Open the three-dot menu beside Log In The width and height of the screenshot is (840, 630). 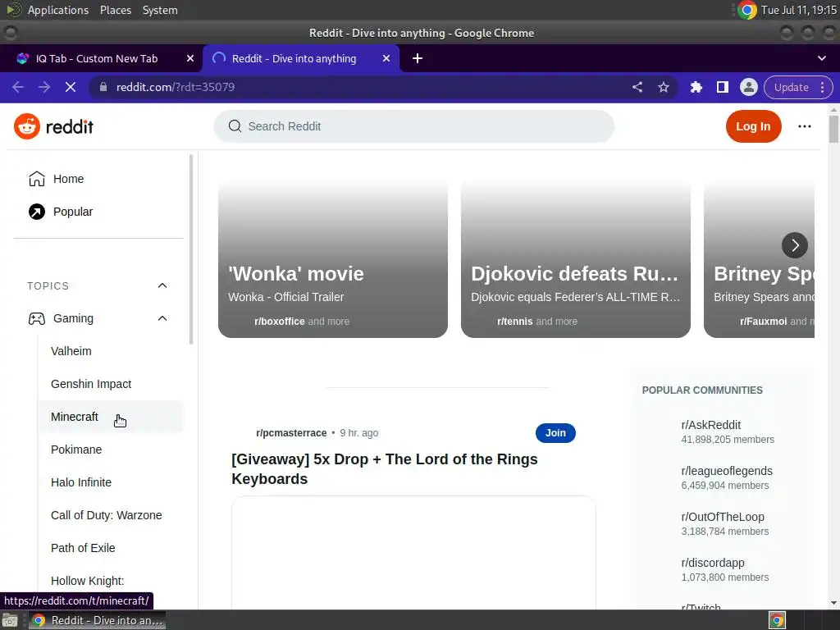(x=804, y=126)
